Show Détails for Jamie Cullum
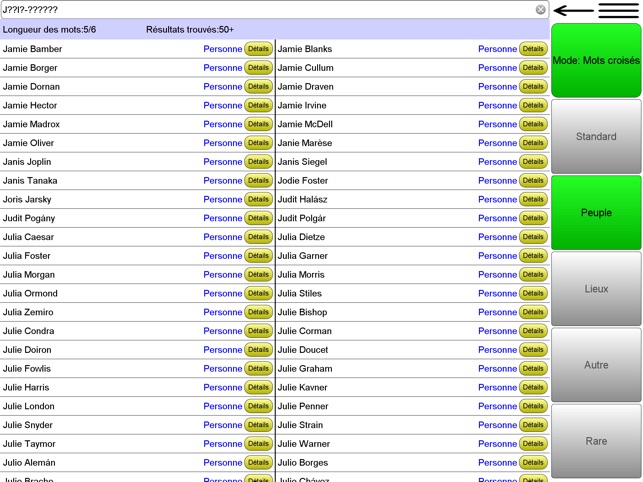Viewport: 643px width, 482px height. 533,68
